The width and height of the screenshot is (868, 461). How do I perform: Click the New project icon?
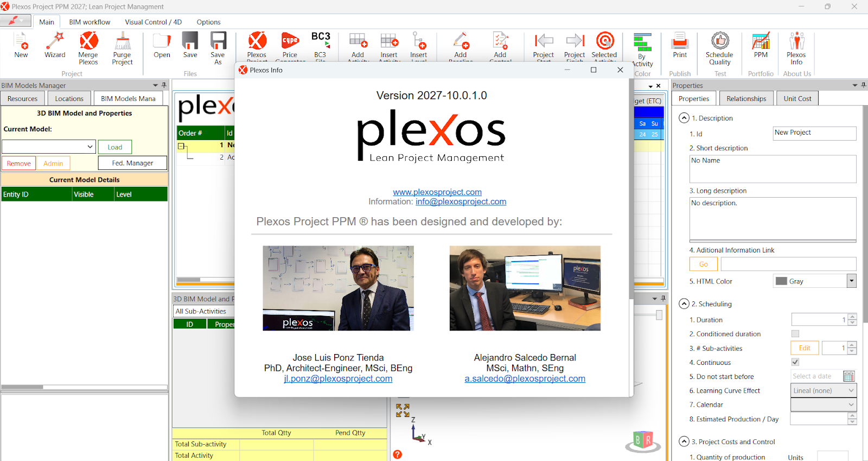pyautogui.click(x=21, y=41)
